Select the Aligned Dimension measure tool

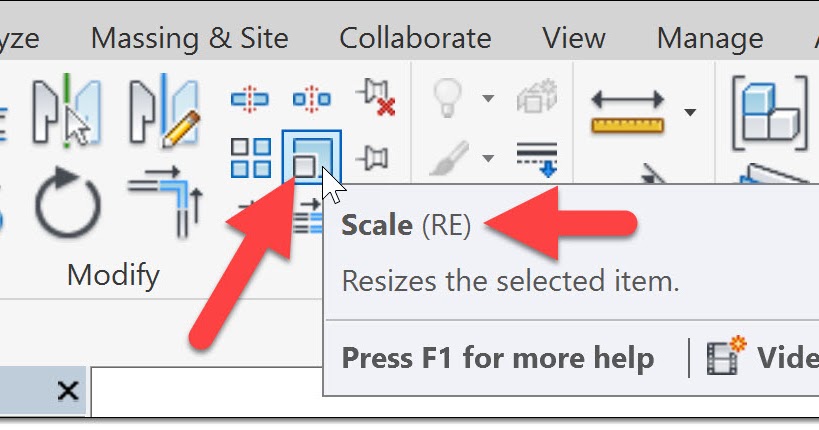(x=628, y=112)
